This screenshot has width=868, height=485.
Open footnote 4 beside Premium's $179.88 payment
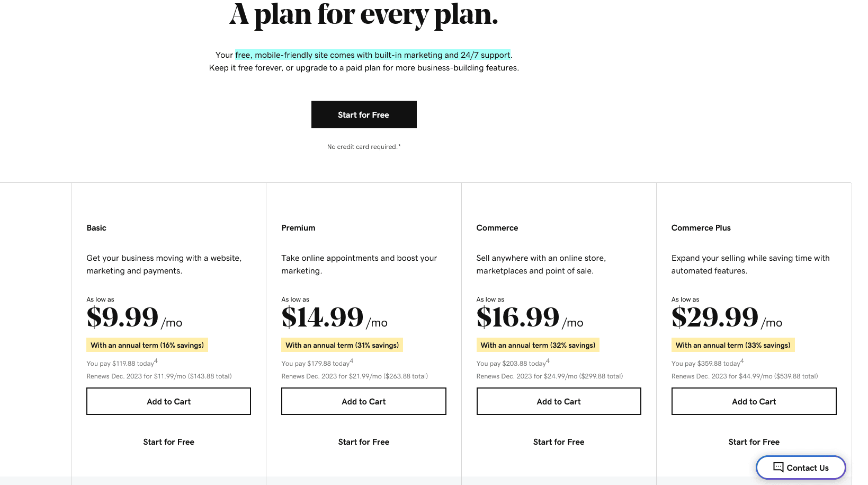click(x=352, y=361)
